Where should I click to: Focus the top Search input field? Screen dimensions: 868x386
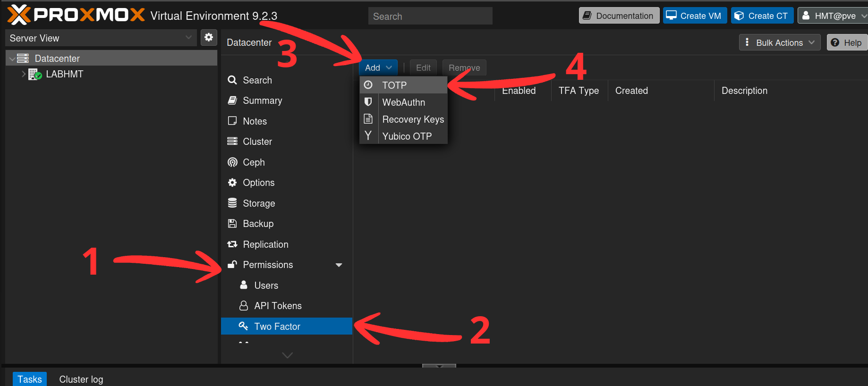pyautogui.click(x=430, y=16)
